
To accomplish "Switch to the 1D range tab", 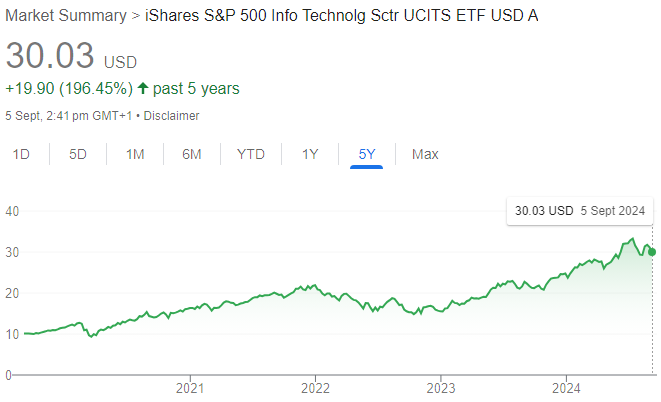I will pos(21,154).
